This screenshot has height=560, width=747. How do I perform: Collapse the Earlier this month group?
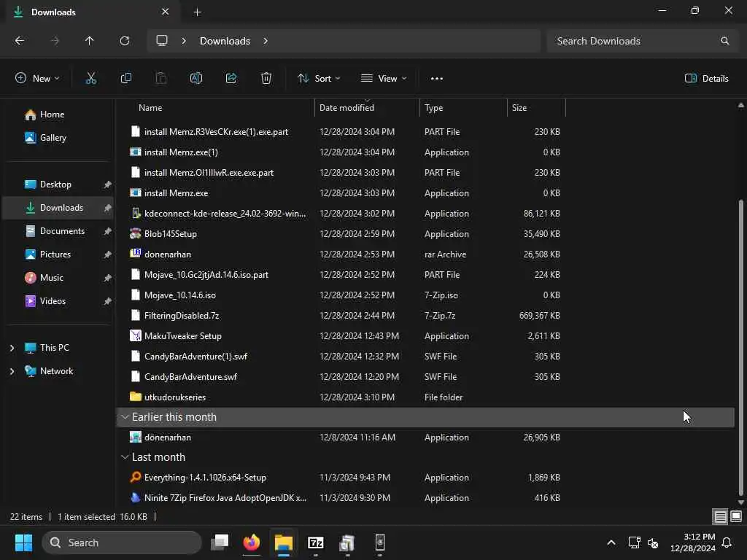(125, 417)
